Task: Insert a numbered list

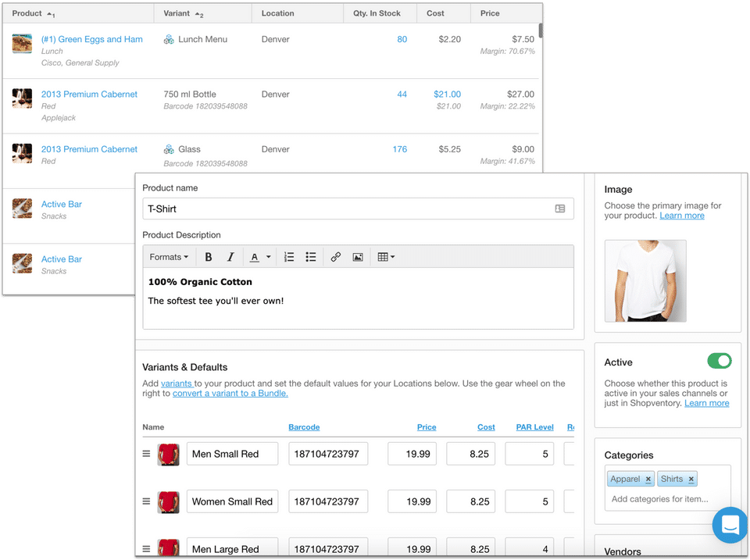Action: coord(289,257)
